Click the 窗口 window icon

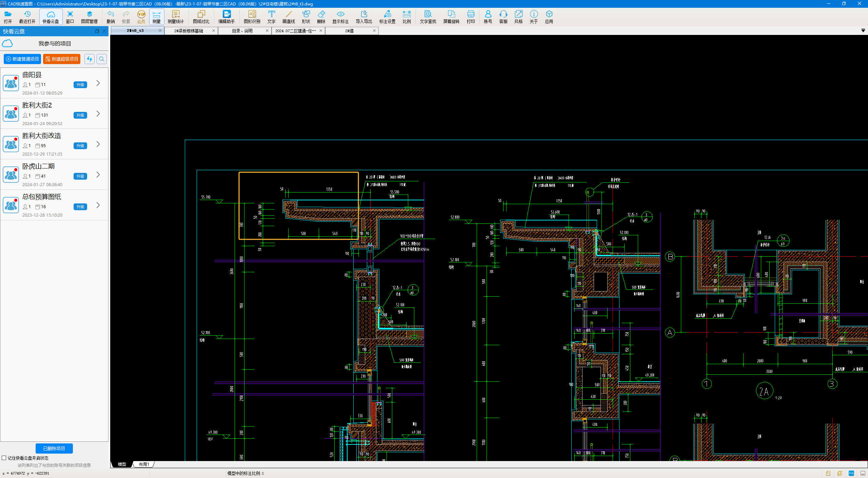pyautogui.click(x=70, y=17)
